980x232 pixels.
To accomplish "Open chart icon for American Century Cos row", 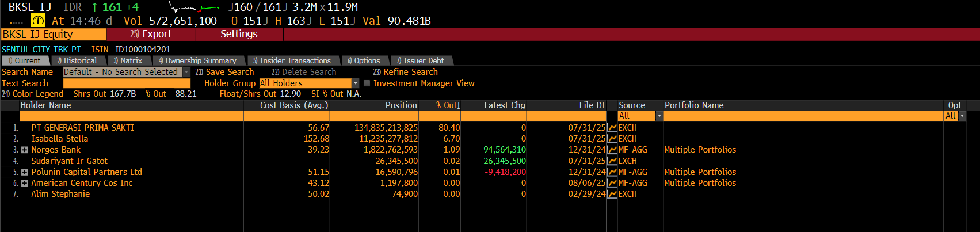I will [612, 183].
